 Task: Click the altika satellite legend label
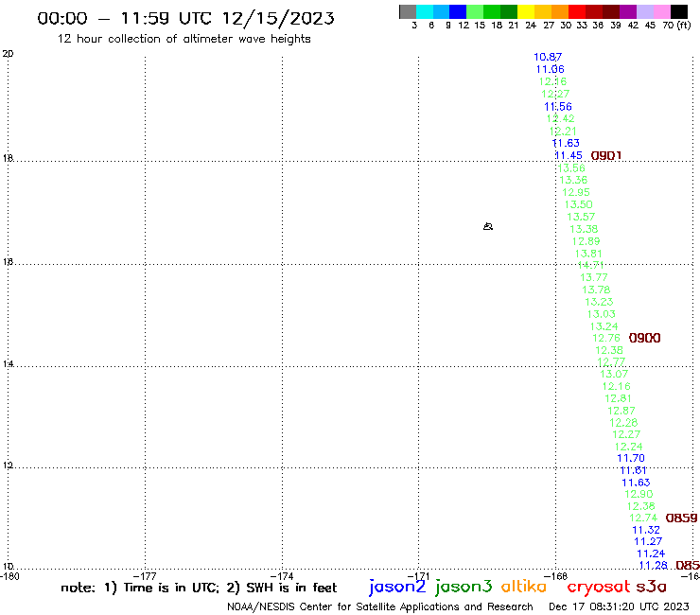tap(524, 587)
